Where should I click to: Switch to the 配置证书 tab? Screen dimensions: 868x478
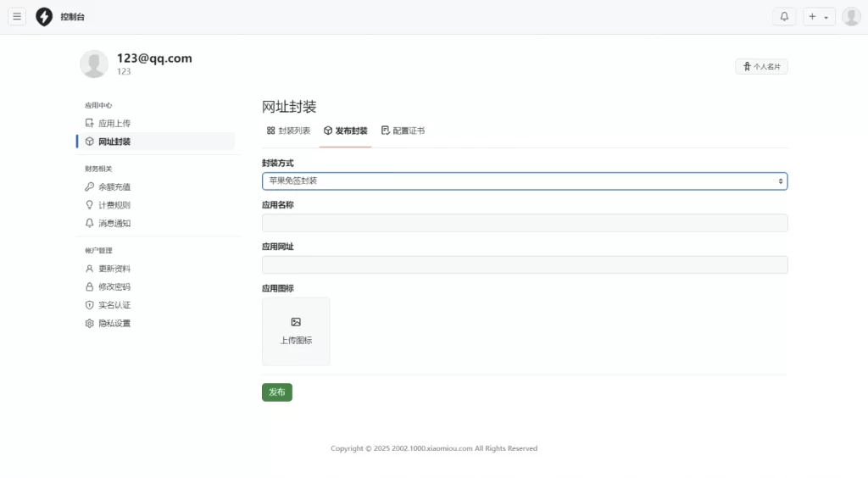coord(403,131)
